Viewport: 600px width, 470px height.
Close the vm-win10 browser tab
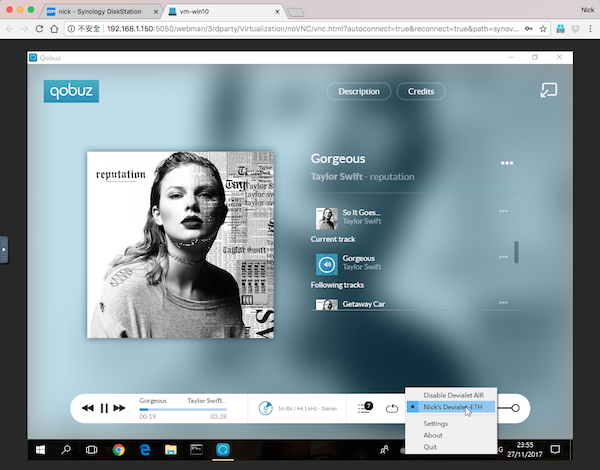point(277,12)
